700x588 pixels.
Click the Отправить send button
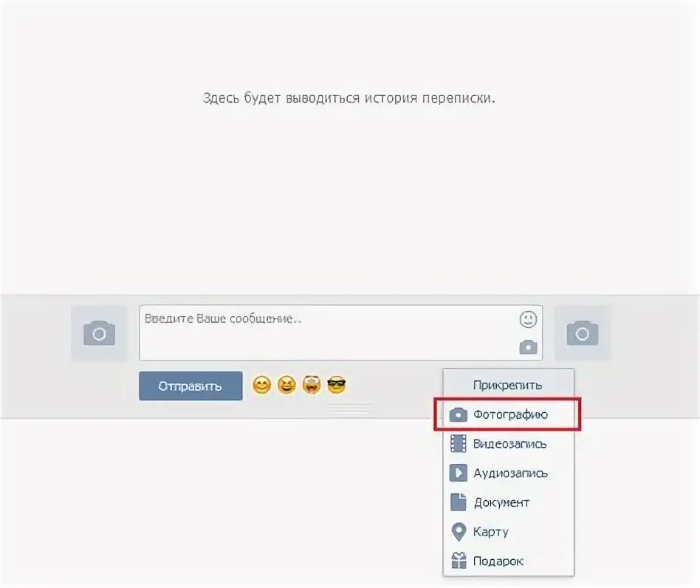[x=191, y=386]
